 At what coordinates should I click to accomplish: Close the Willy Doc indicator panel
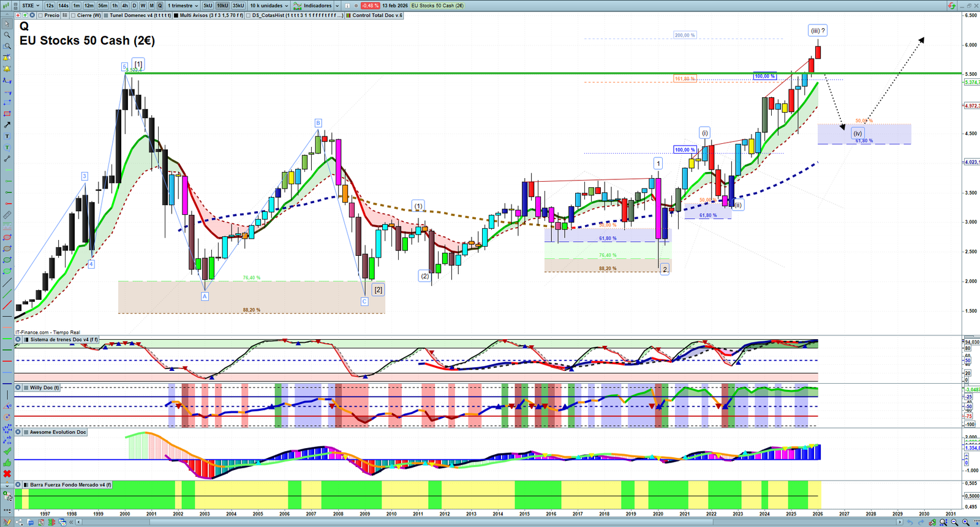[x=18, y=387]
